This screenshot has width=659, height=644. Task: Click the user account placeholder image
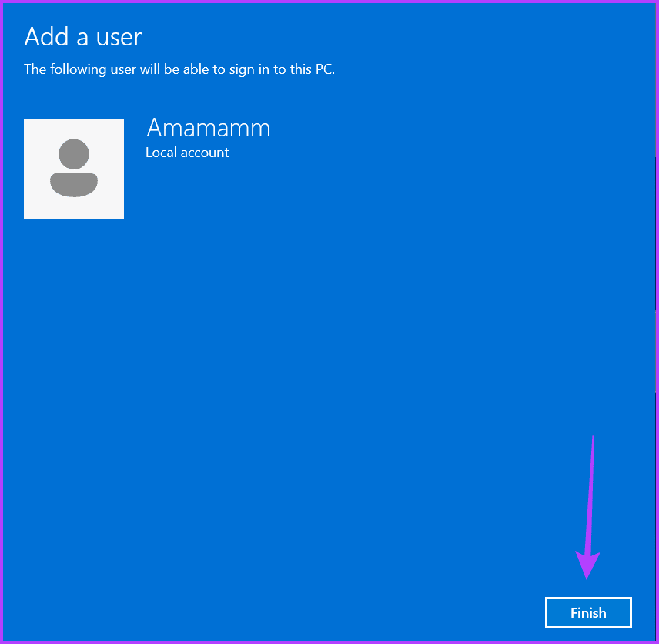click(74, 169)
